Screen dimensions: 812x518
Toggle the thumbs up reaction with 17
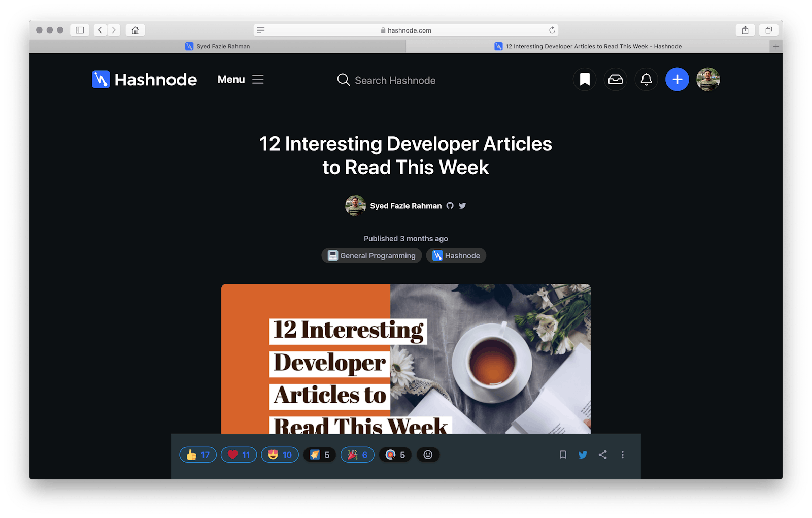pyautogui.click(x=198, y=455)
